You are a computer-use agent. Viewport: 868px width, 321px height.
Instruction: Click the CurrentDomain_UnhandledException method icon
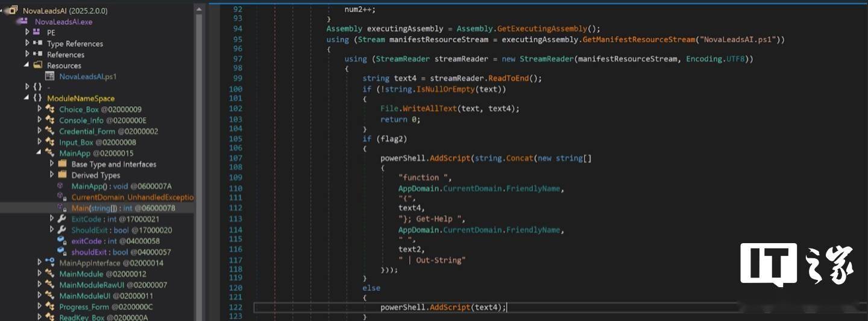pos(61,197)
